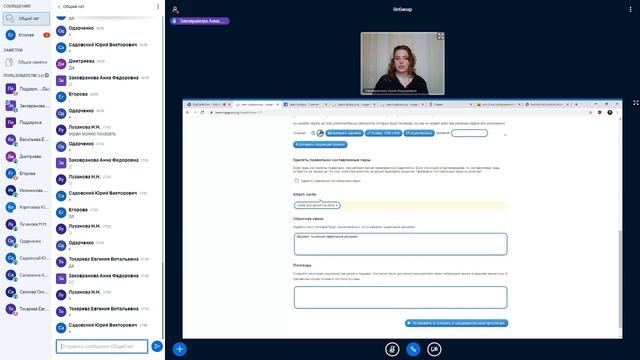Open private chat with Егорова showing unread badge
Screen dimensions: 640x360
pyautogui.click(x=27, y=35)
